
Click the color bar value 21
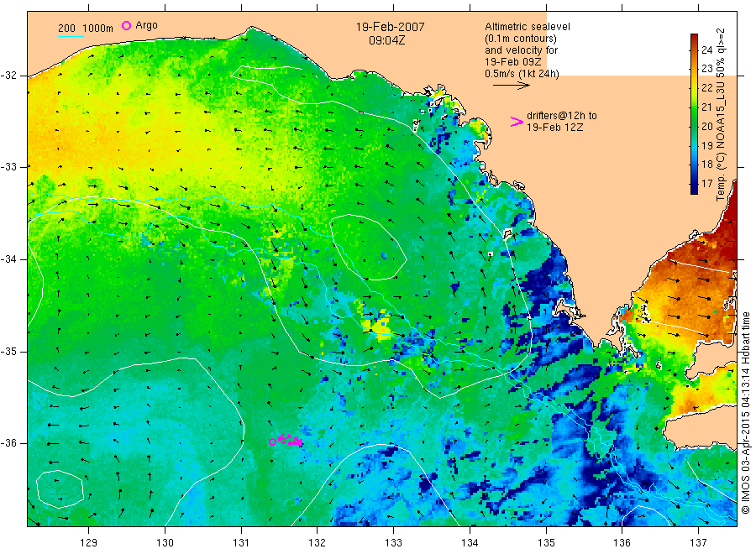point(706,107)
